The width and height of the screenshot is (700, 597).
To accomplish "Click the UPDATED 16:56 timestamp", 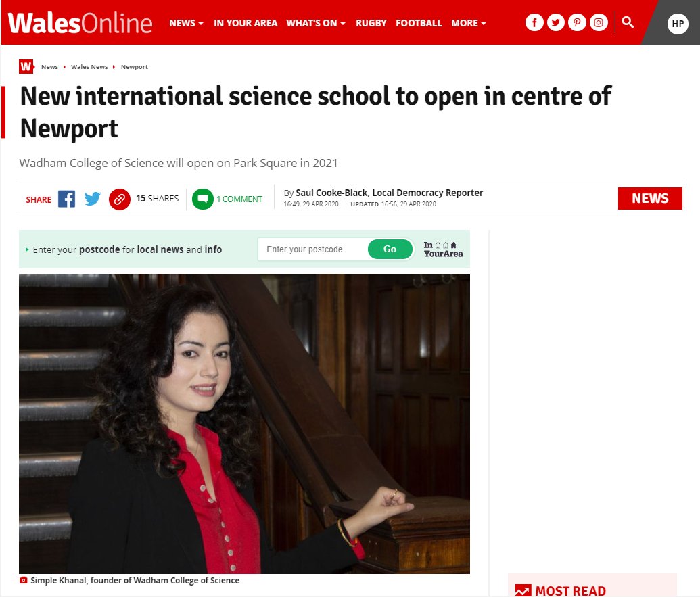I will pyautogui.click(x=394, y=204).
